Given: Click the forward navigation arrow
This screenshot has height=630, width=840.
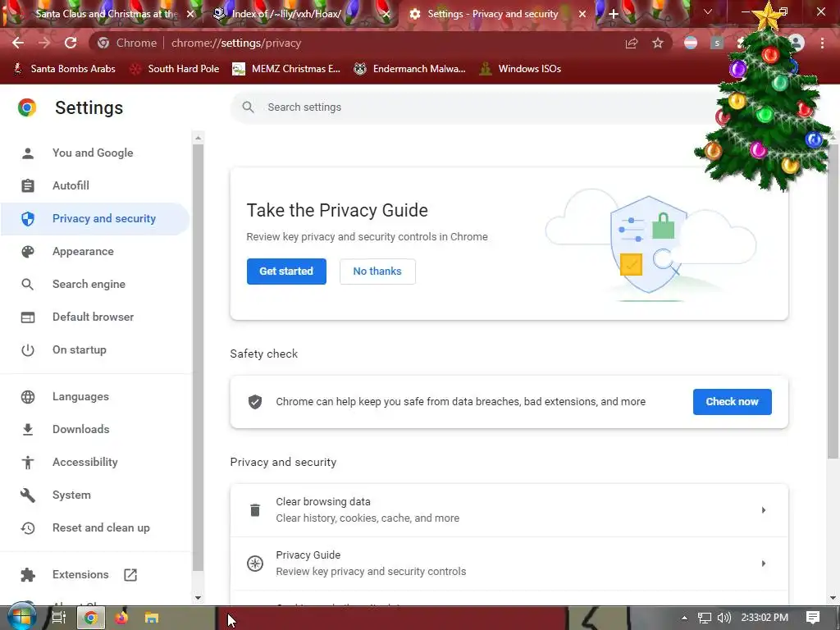Looking at the screenshot, I should click(x=44, y=43).
